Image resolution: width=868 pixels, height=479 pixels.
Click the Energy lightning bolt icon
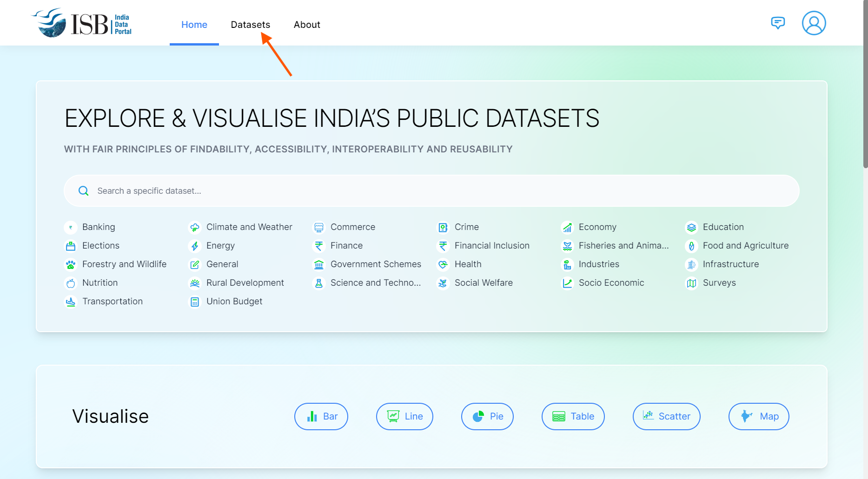point(195,246)
